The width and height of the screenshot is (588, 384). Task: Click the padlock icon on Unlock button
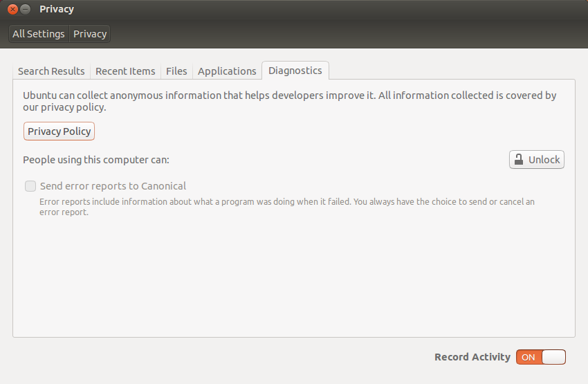coord(519,159)
